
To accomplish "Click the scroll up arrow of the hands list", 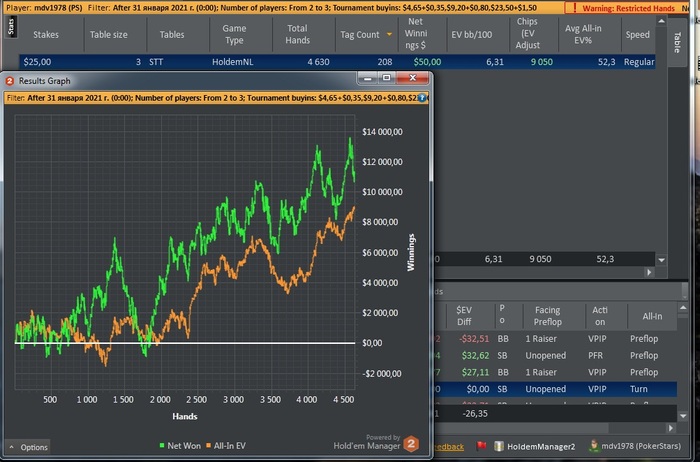I will click(683, 308).
